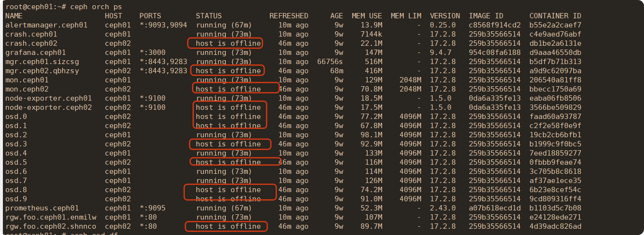Select the NAME column header

coord(14,16)
